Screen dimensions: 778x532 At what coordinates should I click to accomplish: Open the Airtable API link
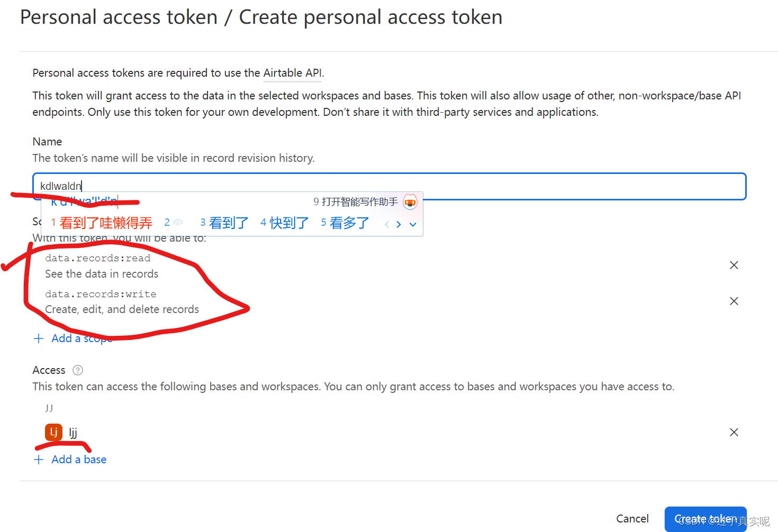(x=293, y=73)
